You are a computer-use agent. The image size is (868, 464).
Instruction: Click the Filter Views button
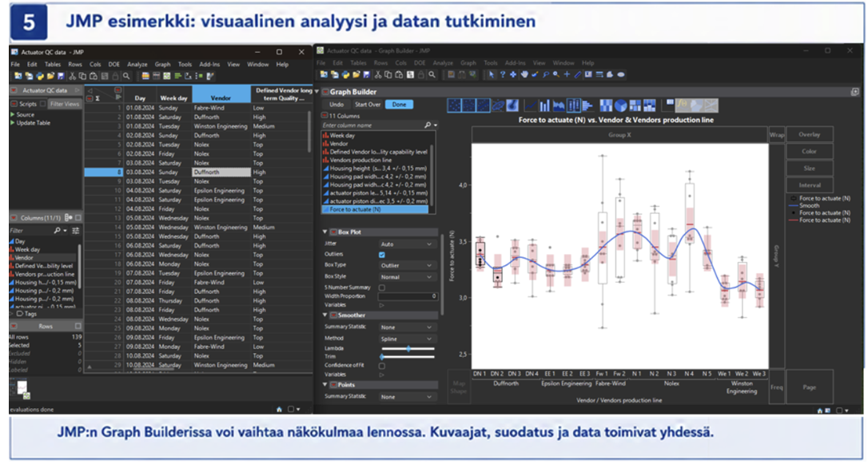[x=65, y=104]
